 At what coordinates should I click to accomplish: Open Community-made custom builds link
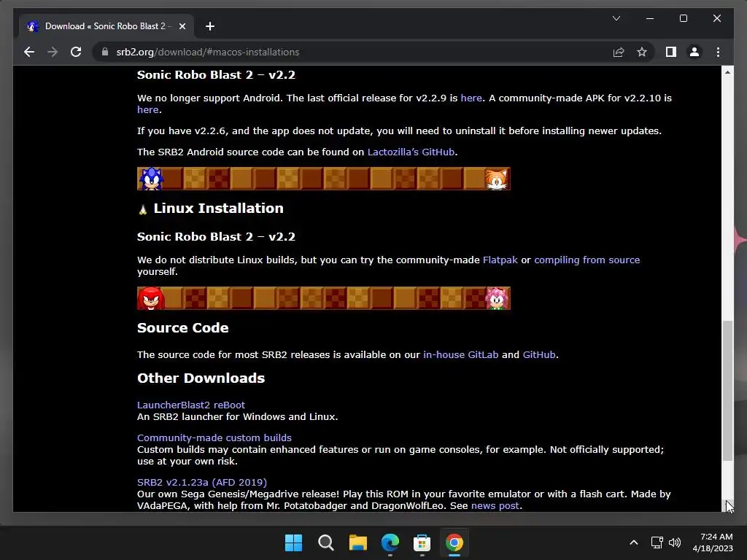(x=214, y=438)
